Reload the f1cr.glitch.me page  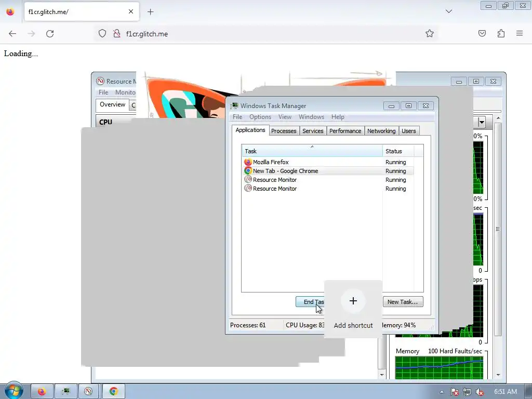pos(50,34)
